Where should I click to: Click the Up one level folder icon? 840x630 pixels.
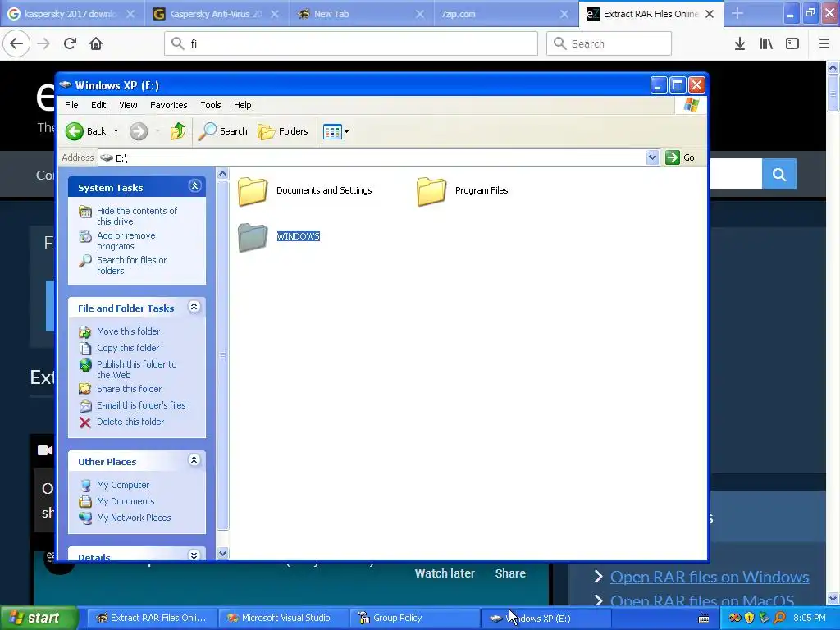(x=178, y=131)
